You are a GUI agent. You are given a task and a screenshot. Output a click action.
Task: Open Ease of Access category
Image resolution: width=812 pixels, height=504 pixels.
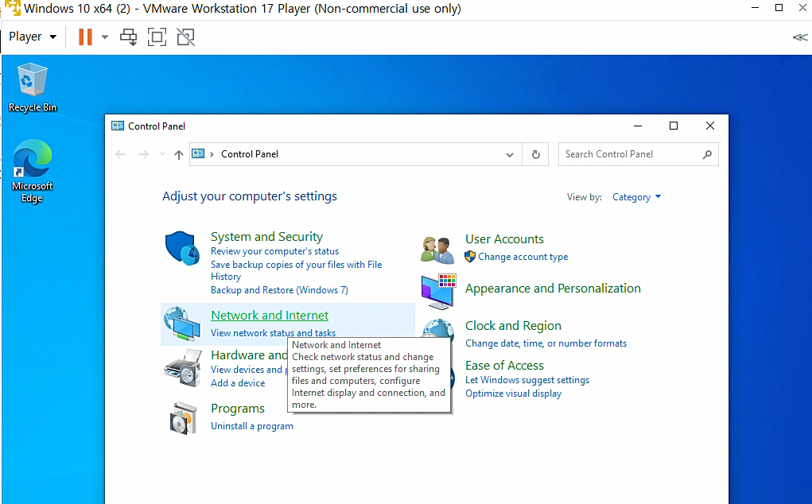(504, 366)
